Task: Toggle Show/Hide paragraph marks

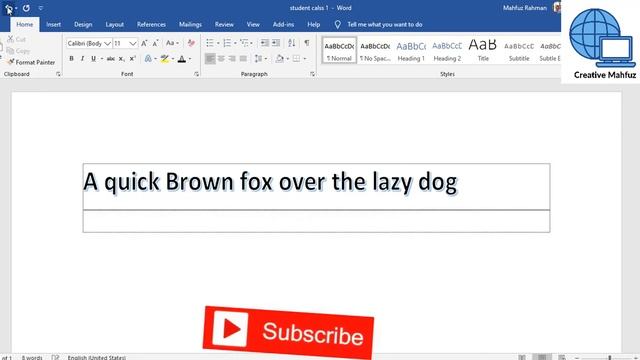Action: [x=307, y=43]
